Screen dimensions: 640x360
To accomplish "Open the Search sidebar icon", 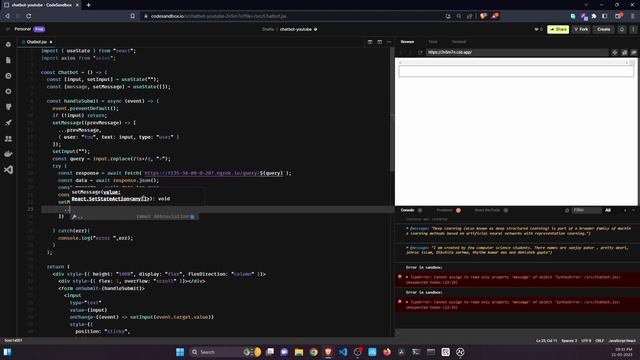I will click(x=8, y=76).
